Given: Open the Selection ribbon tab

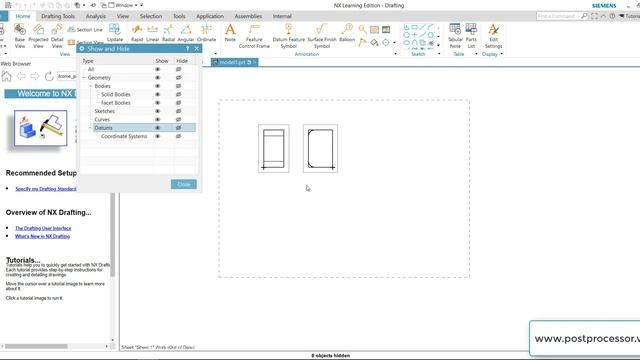Looking at the screenshot, I should (151, 16).
